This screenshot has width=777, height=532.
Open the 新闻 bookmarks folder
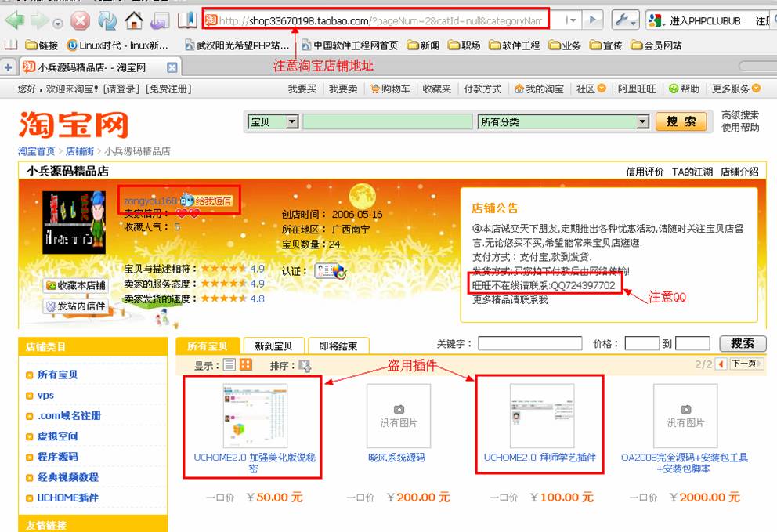[423, 45]
